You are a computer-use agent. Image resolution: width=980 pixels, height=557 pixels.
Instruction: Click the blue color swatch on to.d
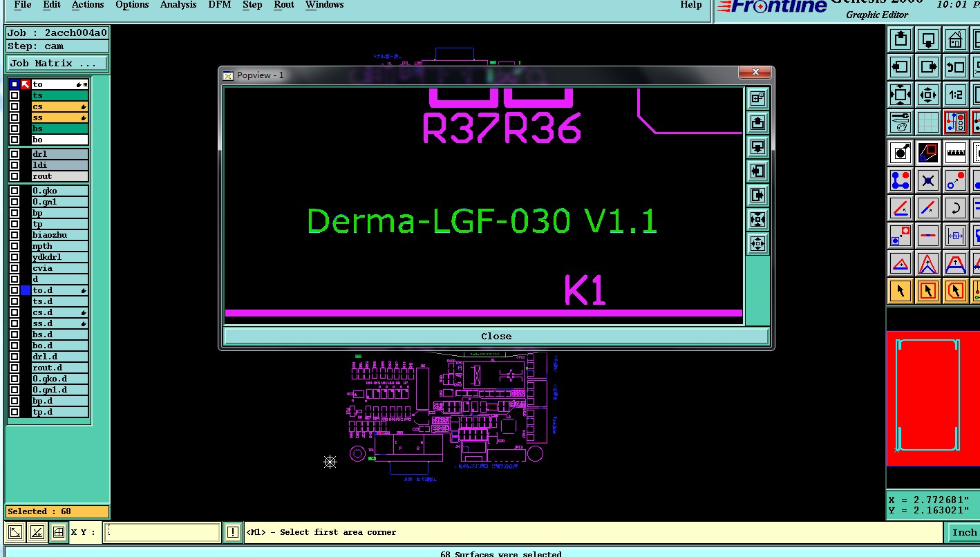pyautogui.click(x=26, y=290)
